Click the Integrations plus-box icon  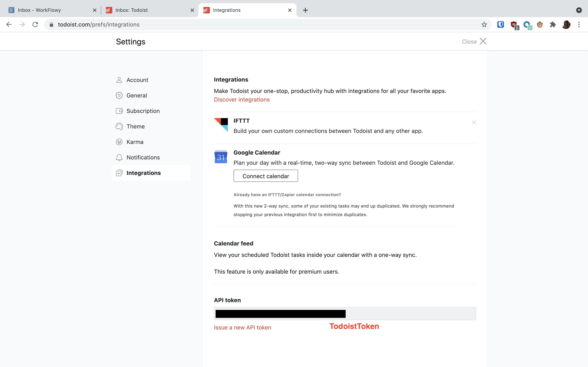tap(119, 173)
